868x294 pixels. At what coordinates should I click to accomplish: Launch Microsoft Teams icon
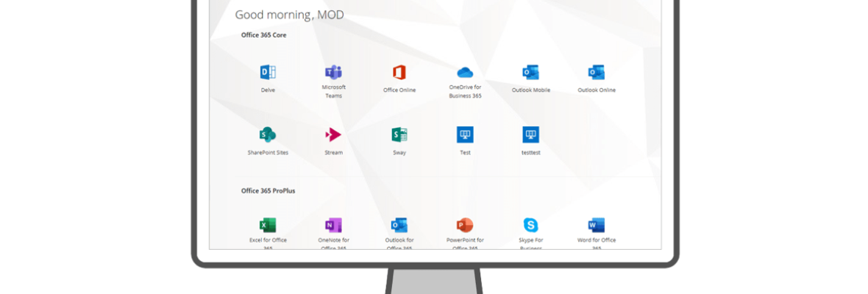pyautogui.click(x=333, y=72)
